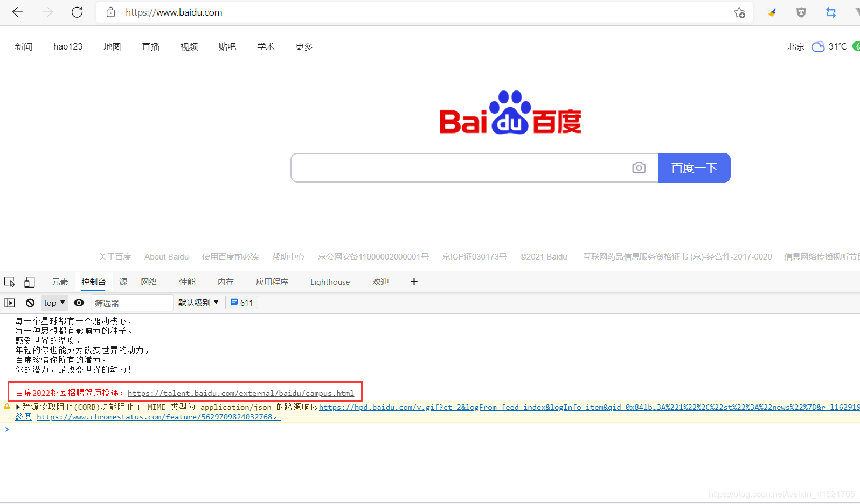Viewport: 860px width, 504px height.
Task: Click the Baidu logo image
Action: [x=510, y=112]
